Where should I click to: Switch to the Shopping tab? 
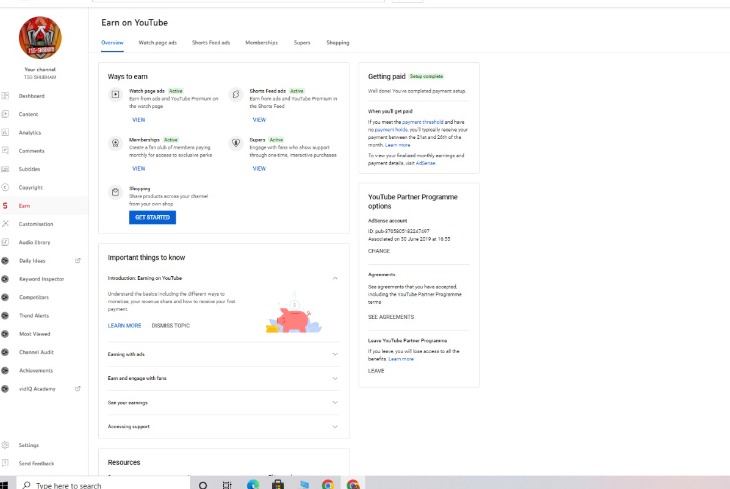click(338, 43)
